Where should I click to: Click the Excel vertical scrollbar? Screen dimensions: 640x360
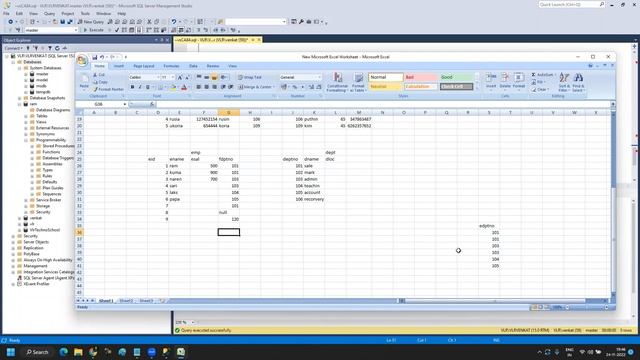coord(613,204)
